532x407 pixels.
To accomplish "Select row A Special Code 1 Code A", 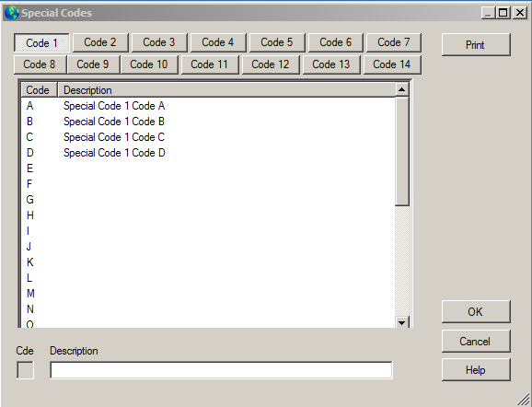I will click(208, 106).
